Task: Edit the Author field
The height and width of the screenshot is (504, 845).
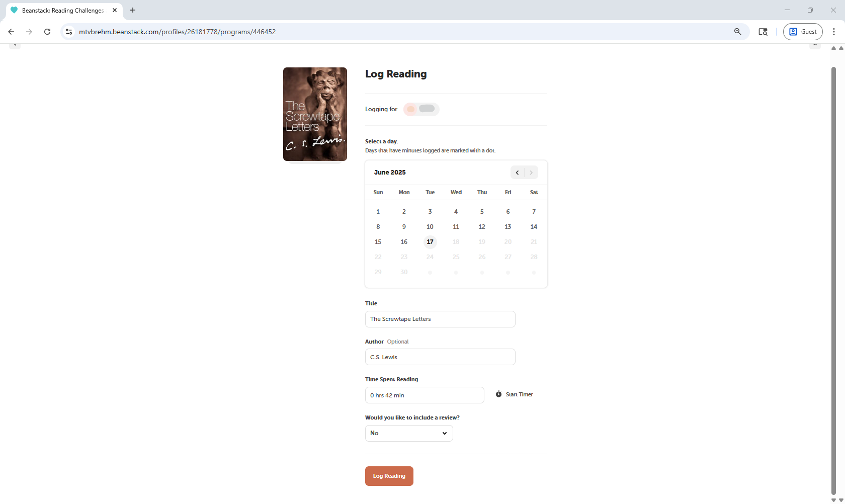Action: (x=440, y=357)
